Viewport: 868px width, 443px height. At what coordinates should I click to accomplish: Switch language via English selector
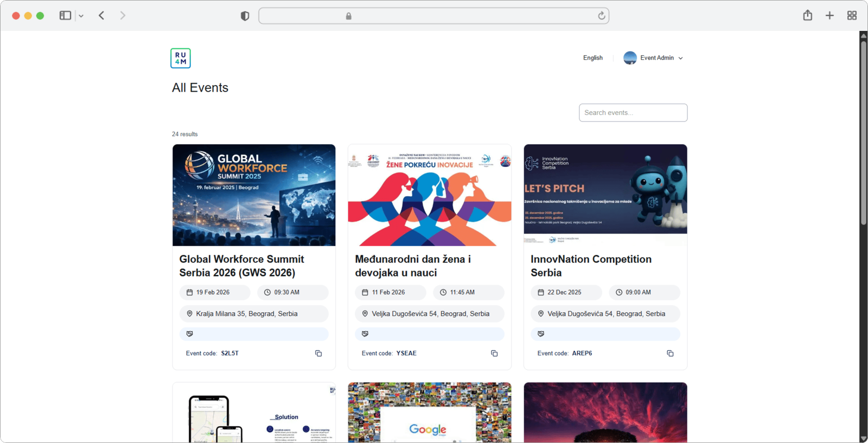tap(592, 58)
